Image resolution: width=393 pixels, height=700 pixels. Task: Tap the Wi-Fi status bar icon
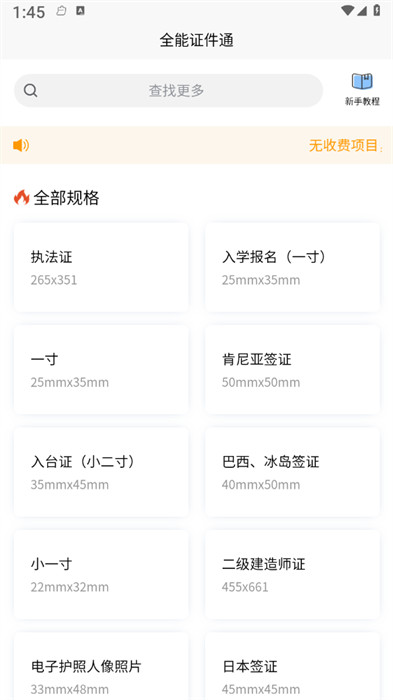(347, 10)
